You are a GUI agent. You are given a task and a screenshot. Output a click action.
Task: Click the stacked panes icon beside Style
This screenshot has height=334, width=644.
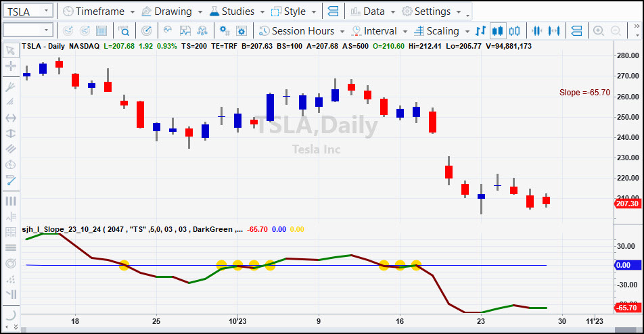[x=333, y=11]
